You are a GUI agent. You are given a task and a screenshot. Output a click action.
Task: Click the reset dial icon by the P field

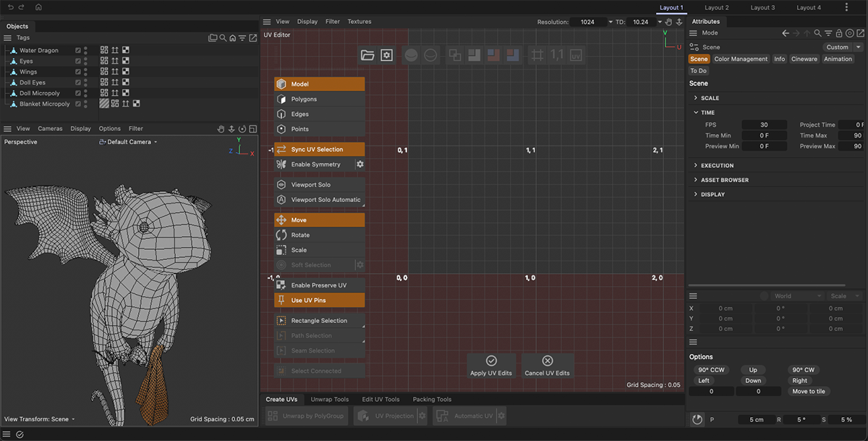point(697,419)
